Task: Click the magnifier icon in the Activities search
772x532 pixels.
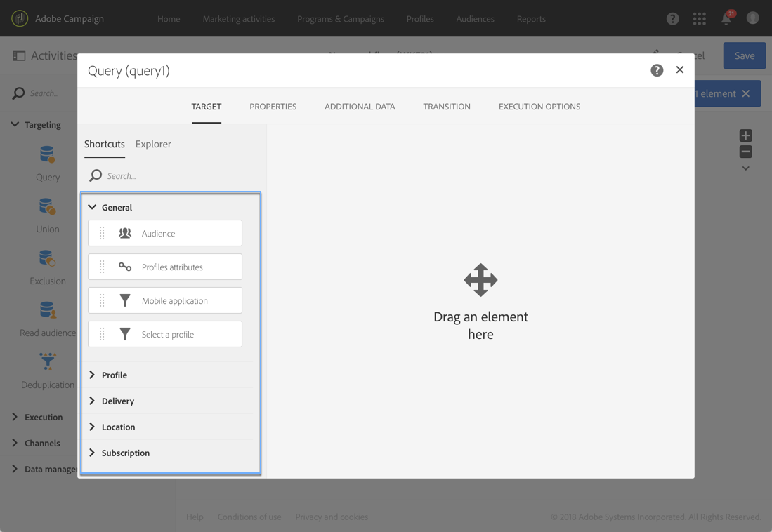Action: [x=18, y=93]
